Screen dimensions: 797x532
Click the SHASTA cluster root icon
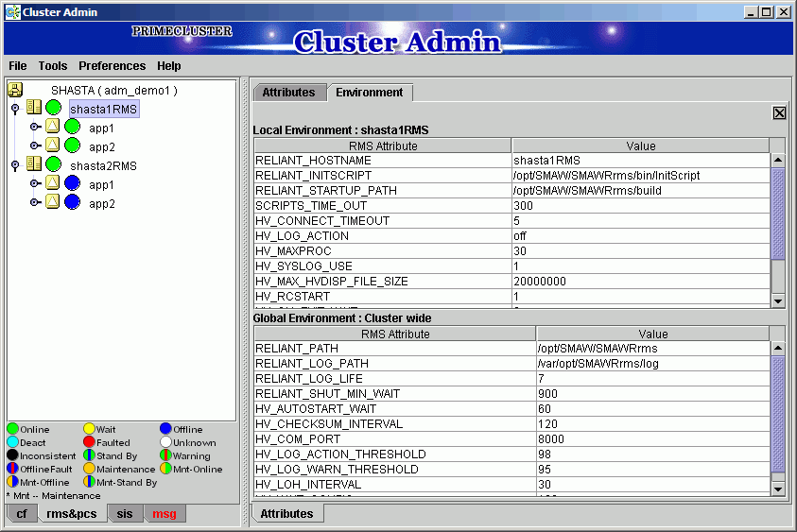(15, 90)
